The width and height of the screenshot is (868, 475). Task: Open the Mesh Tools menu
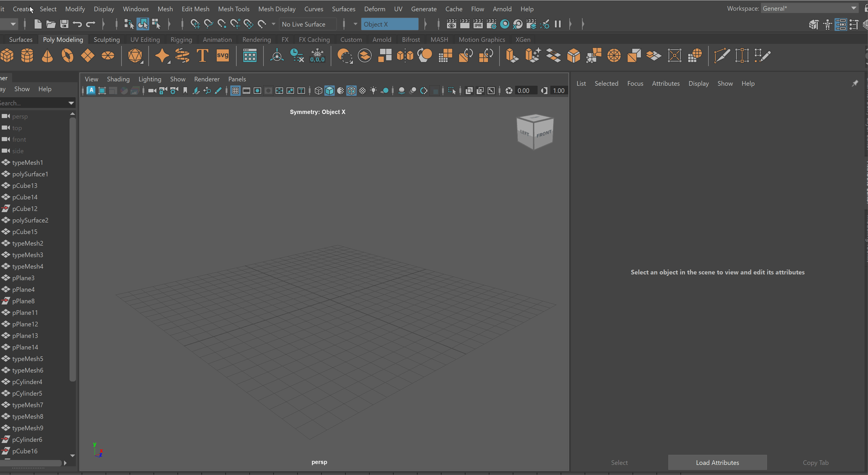point(233,9)
